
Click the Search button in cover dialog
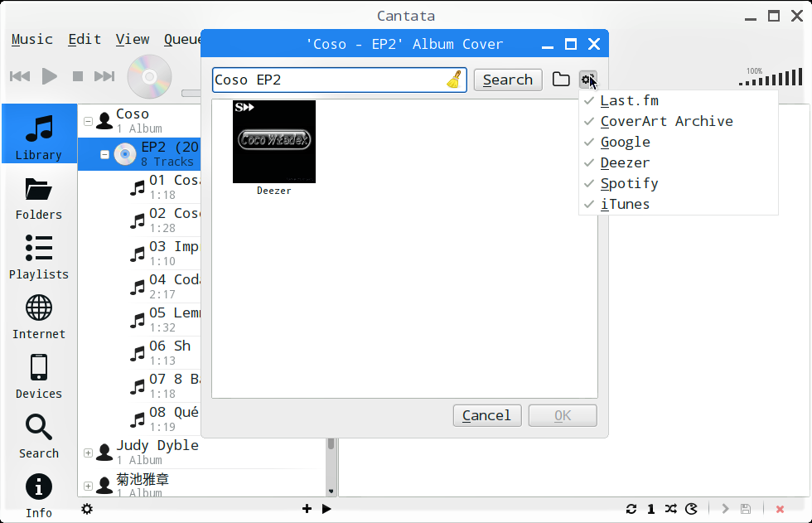point(508,80)
